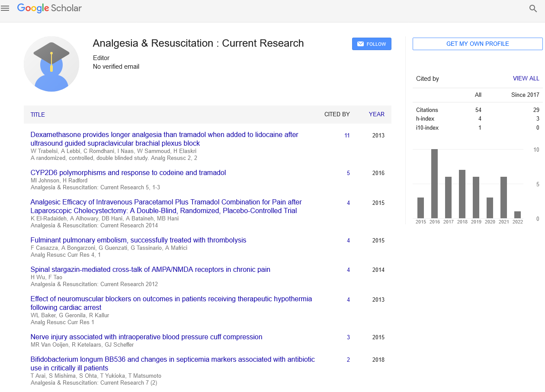Click year 2018 of Bifidobacterium article
Viewport: 545px width, 392px height.
click(x=378, y=360)
